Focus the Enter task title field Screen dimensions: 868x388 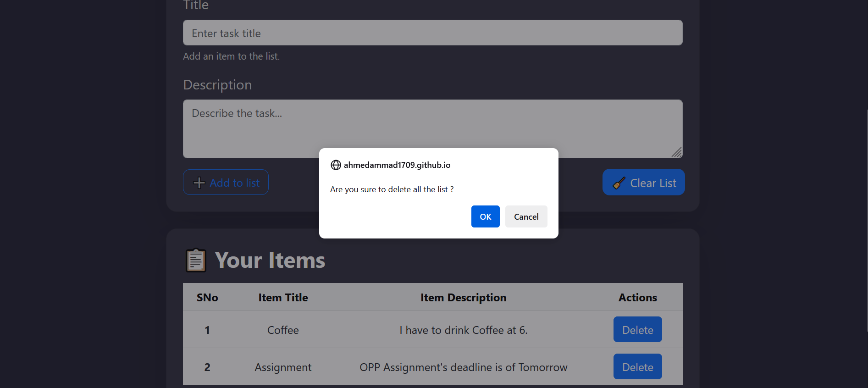[432, 33]
